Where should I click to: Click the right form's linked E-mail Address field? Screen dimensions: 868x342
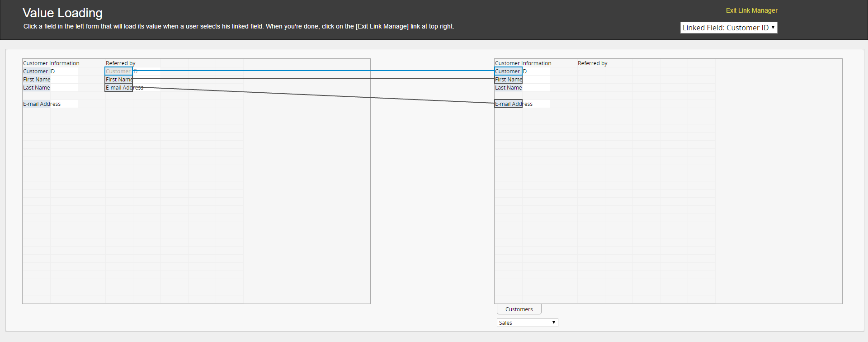pos(508,104)
